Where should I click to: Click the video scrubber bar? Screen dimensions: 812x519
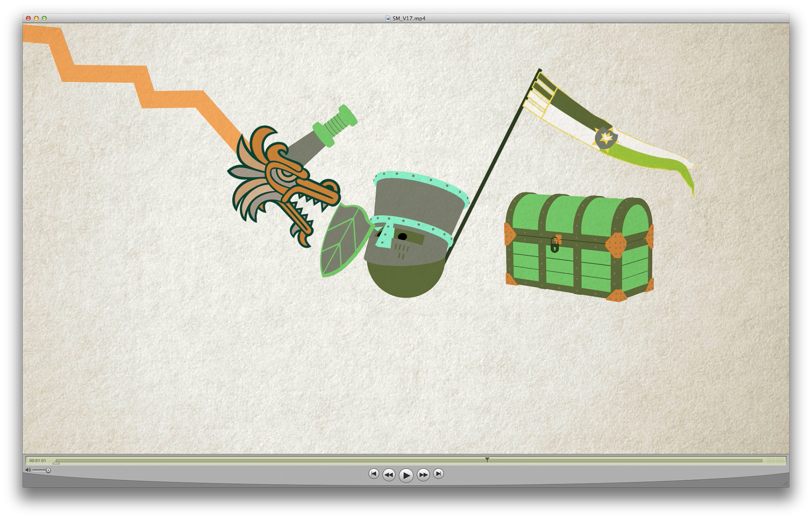click(408, 461)
